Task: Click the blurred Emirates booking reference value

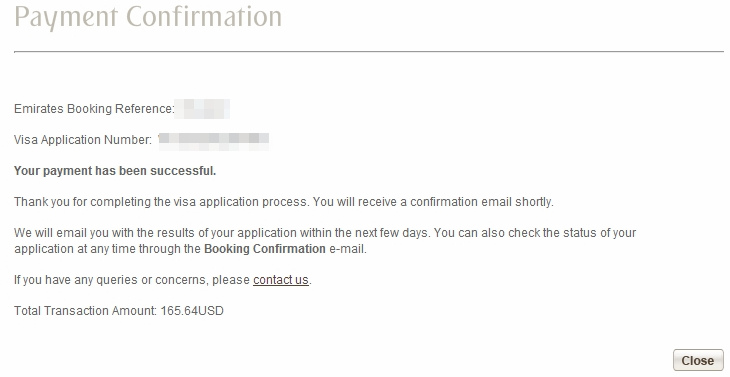Action: pyautogui.click(x=202, y=108)
